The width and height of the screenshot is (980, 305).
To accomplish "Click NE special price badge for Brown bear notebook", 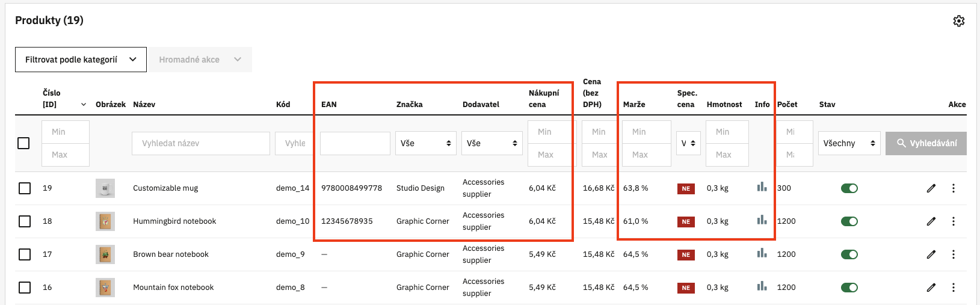I will 686,255.
